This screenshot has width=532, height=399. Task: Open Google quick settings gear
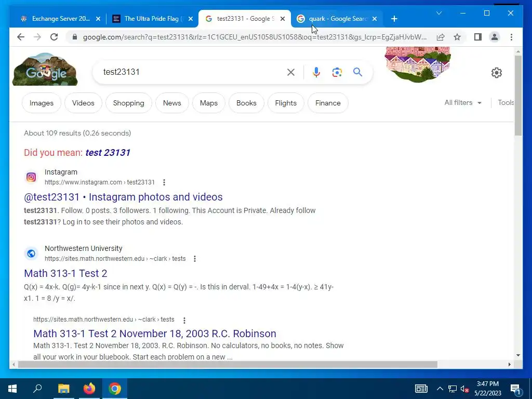[496, 73]
